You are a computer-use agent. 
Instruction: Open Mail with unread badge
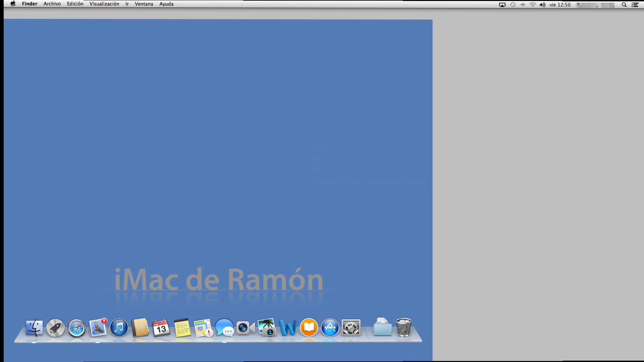point(98,328)
